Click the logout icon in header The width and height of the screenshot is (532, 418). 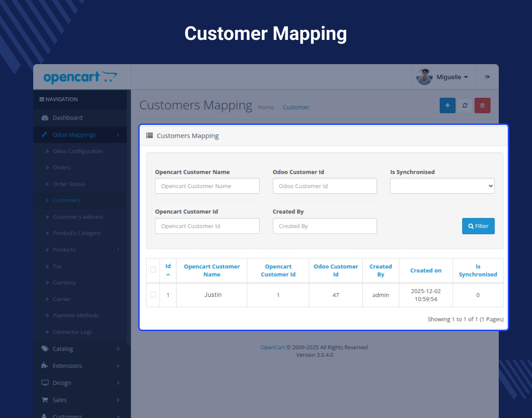pyautogui.click(x=487, y=77)
